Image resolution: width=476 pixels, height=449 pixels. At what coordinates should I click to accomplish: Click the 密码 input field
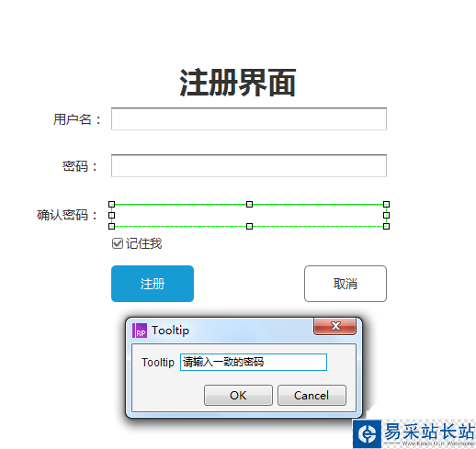coord(249,165)
